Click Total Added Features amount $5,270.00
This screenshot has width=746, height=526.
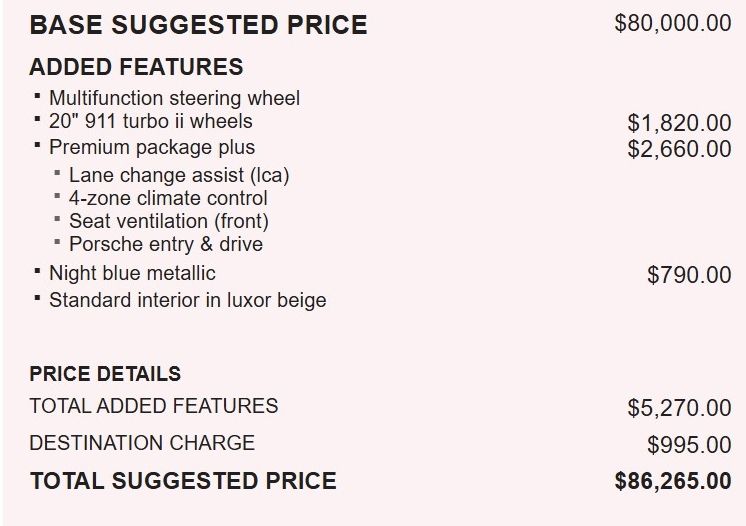679,407
